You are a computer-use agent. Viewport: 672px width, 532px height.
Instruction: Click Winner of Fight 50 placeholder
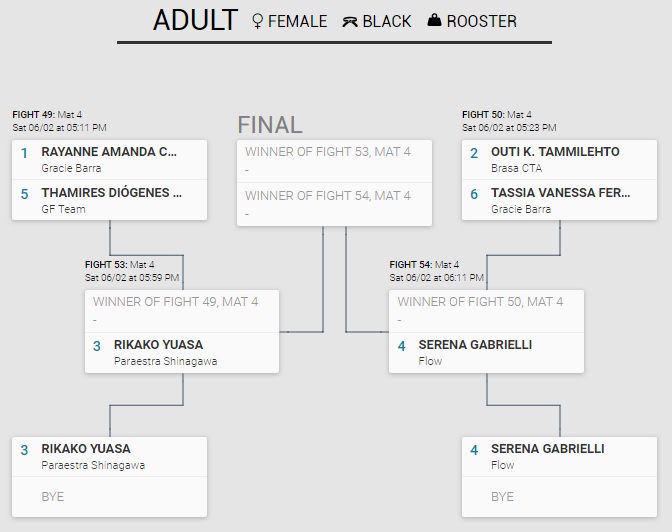[480, 301]
